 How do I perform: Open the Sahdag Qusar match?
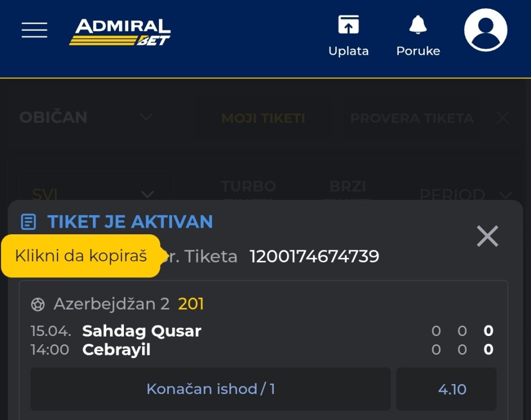(x=142, y=331)
